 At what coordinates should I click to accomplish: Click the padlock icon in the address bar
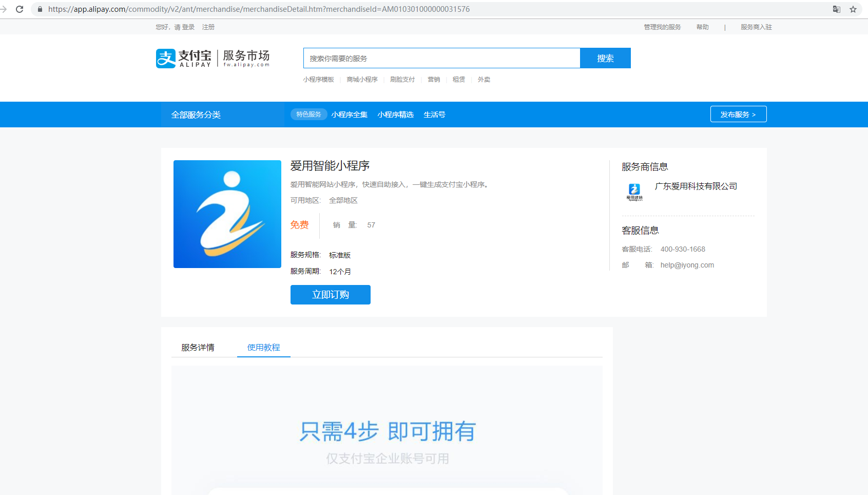point(40,9)
